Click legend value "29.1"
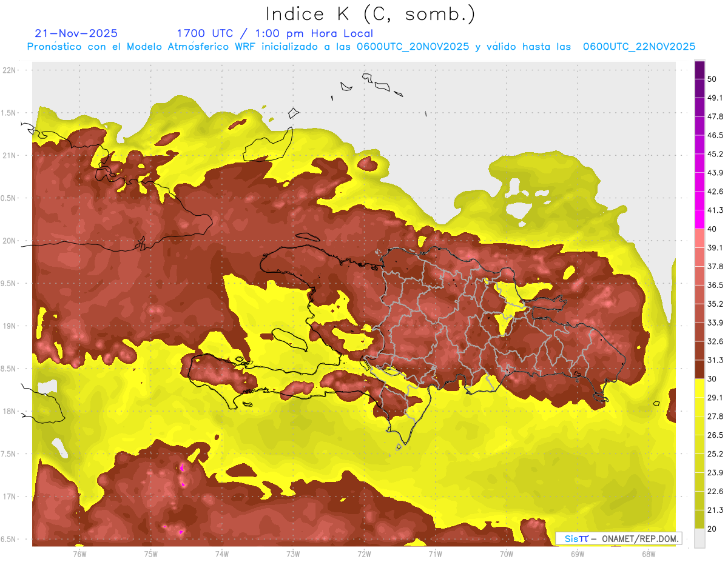The width and height of the screenshot is (728, 562). (715, 398)
